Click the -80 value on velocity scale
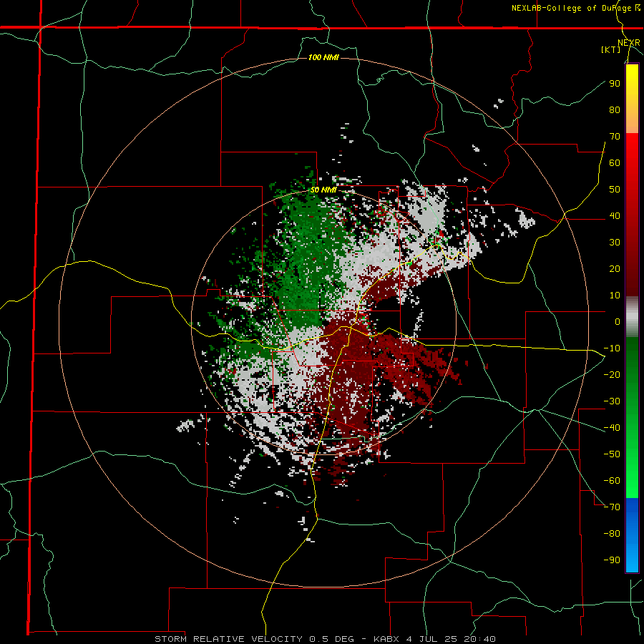 [x=612, y=534]
